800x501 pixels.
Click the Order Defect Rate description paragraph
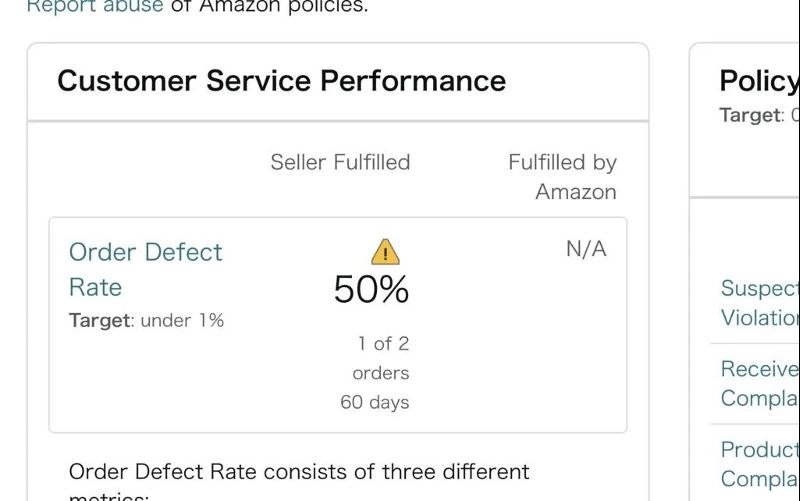click(299, 471)
